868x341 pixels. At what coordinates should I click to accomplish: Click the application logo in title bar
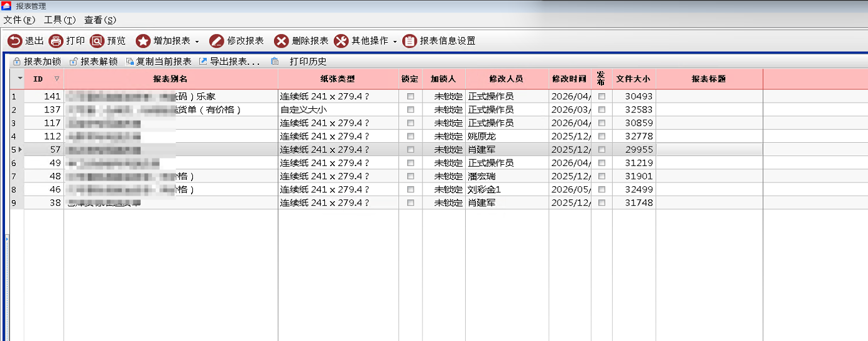(x=6, y=6)
